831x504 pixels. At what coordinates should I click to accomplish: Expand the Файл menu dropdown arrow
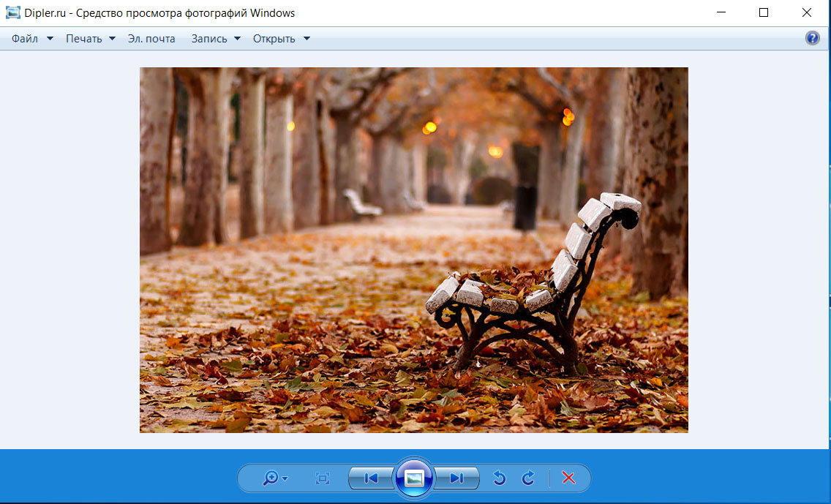click(49, 38)
